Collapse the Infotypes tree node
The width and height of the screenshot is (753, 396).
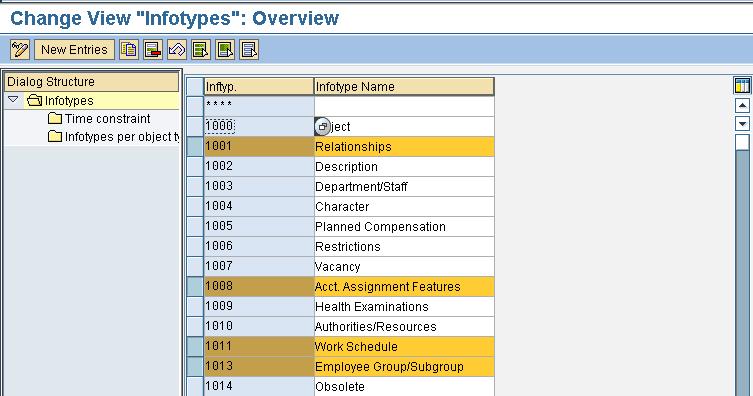[x=13, y=100]
